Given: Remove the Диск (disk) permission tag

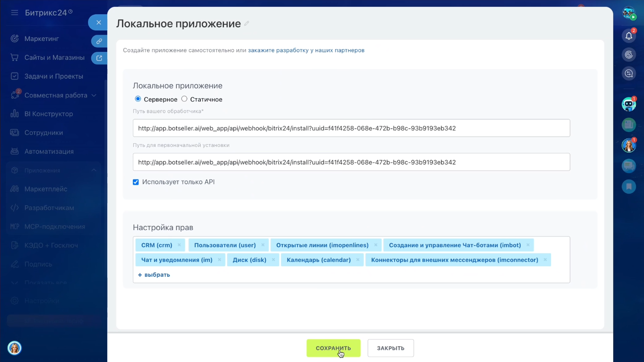Looking at the screenshot, I should tap(273, 260).
